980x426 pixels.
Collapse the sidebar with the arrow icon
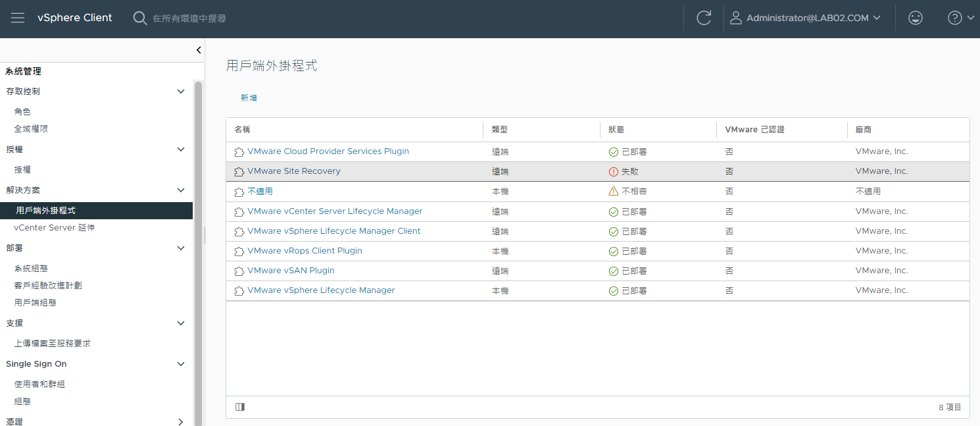pos(199,50)
